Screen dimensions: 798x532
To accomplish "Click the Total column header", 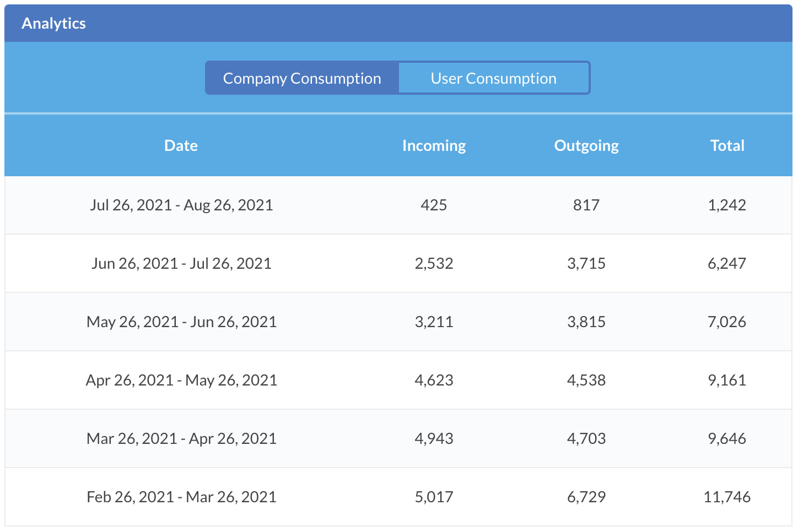I will click(727, 145).
